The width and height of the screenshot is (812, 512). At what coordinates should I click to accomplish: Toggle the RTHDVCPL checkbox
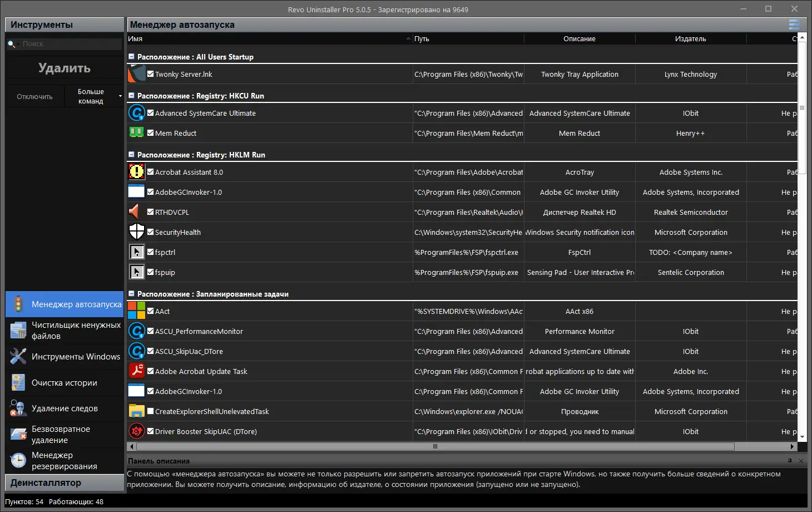150,211
